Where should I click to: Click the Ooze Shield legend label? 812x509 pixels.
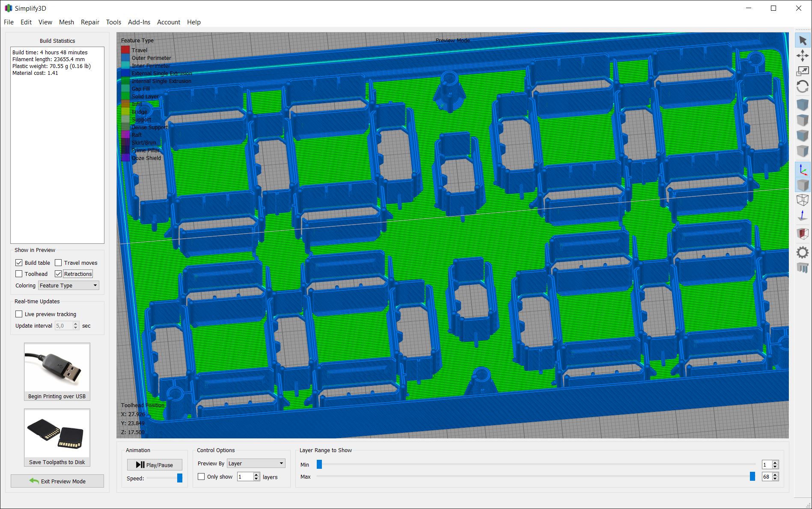tap(146, 158)
